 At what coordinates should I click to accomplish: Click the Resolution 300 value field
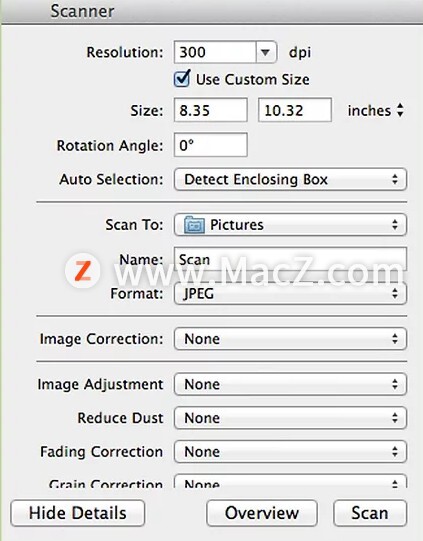215,52
